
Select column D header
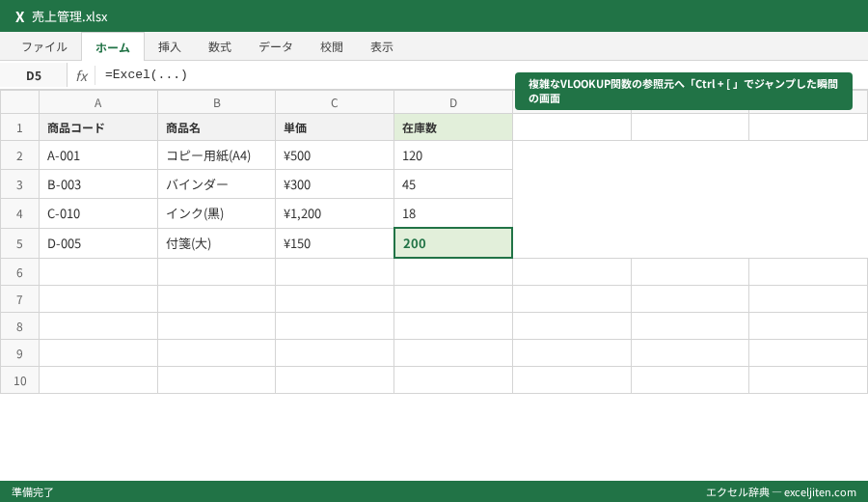click(453, 102)
